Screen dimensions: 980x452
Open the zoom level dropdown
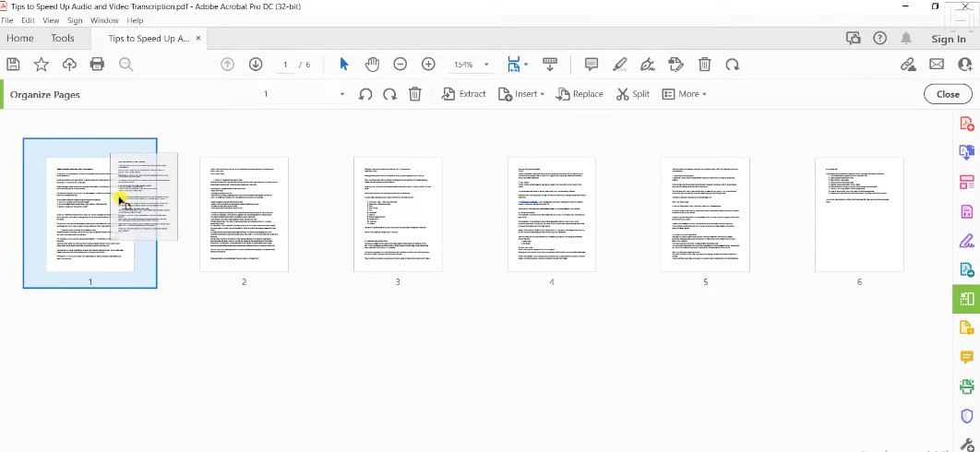[x=486, y=65]
